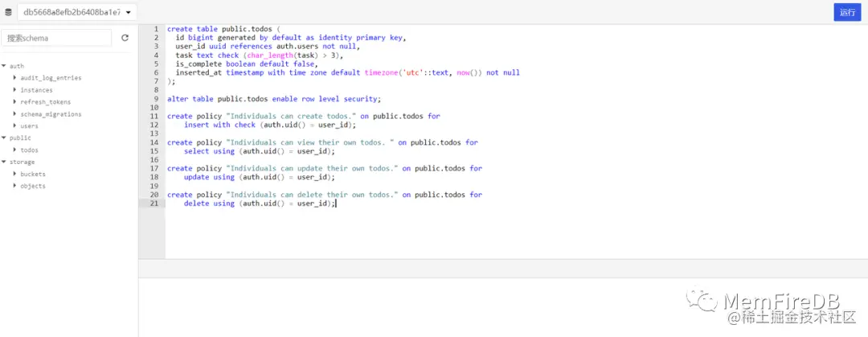Select the users table
Viewport: 868px width, 337px height.
pyautogui.click(x=30, y=126)
